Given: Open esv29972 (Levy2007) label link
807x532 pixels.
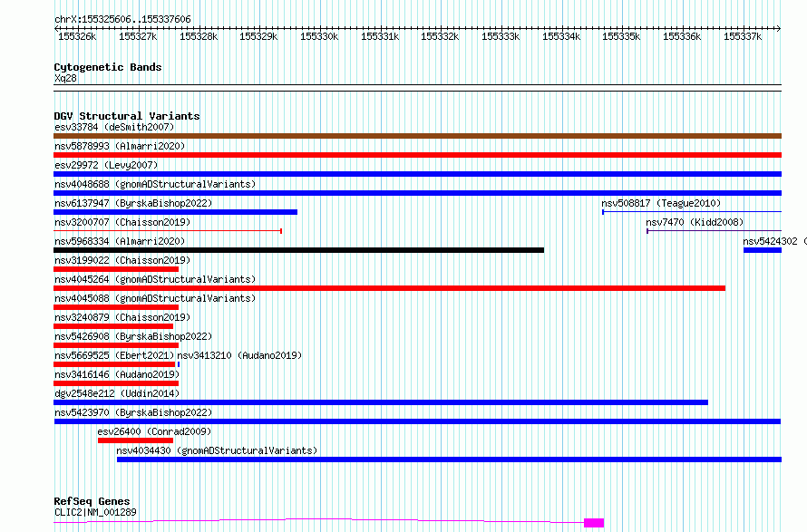Looking at the screenshot, I should click(106, 165).
